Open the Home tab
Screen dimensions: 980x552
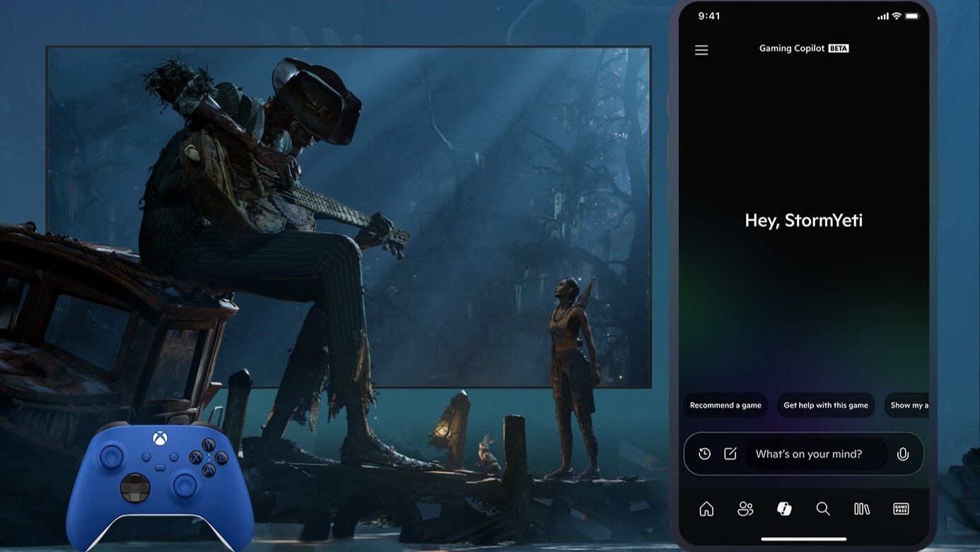(x=706, y=509)
